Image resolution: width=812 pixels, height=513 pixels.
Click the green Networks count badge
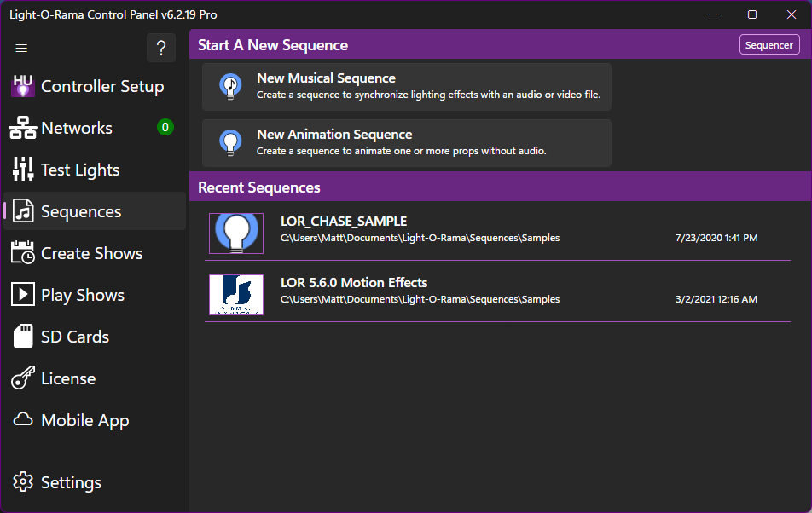pyautogui.click(x=166, y=128)
